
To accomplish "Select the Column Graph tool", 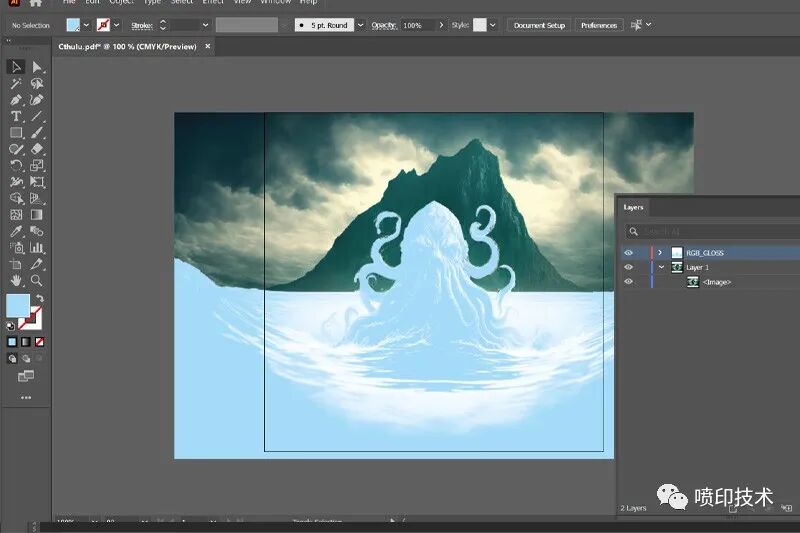I will pos(37,247).
